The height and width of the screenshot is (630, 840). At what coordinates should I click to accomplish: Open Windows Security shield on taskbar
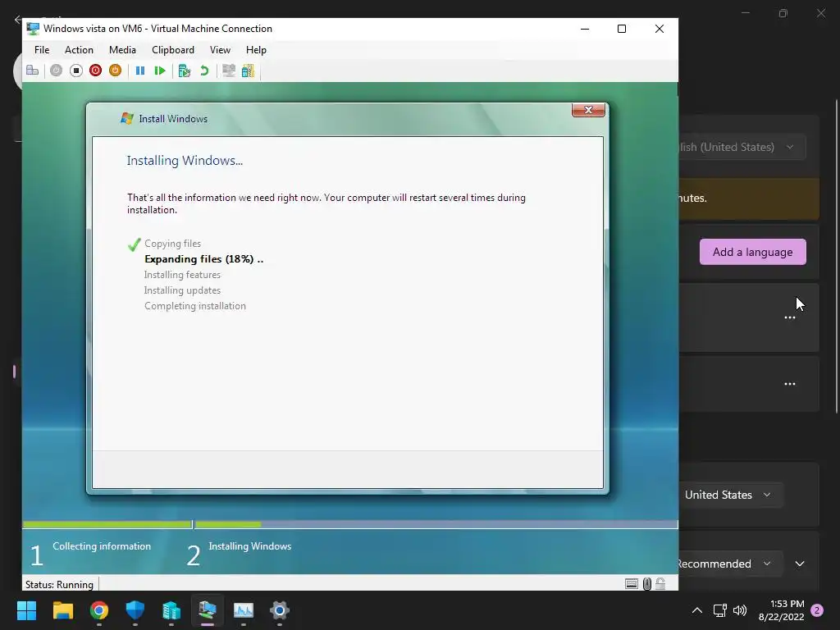point(135,610)
